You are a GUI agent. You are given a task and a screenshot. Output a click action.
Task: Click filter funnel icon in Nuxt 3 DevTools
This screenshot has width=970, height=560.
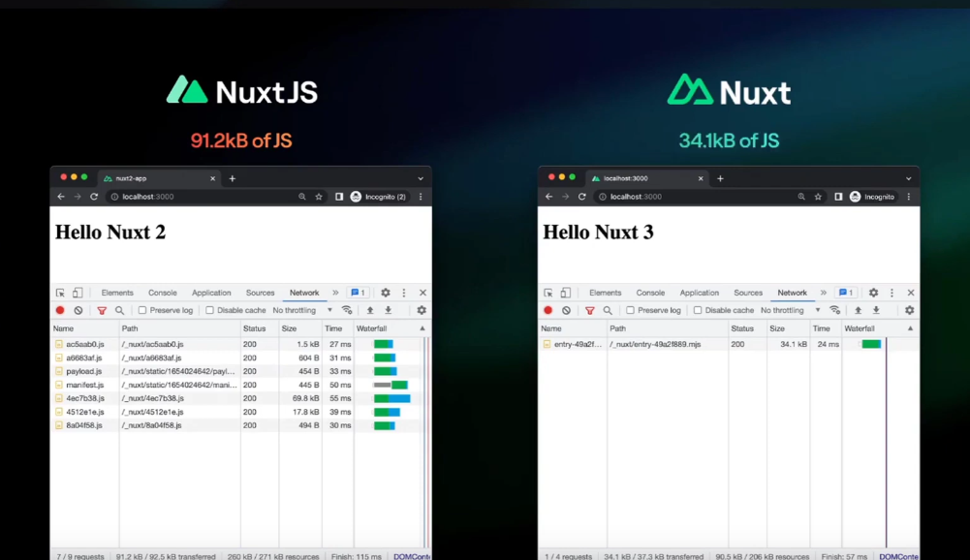pyautogui.click(x=589, y=310)
